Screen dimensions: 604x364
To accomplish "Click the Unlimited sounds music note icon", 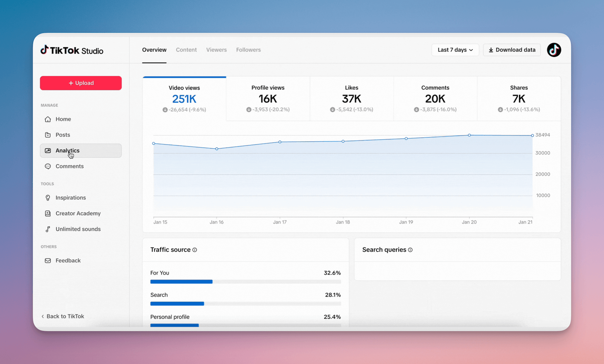I will pos(48,229).
